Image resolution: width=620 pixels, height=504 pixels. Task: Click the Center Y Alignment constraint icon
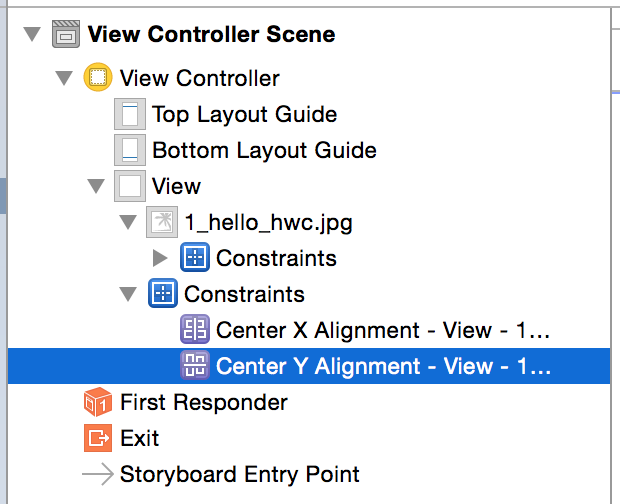point(193,366)
